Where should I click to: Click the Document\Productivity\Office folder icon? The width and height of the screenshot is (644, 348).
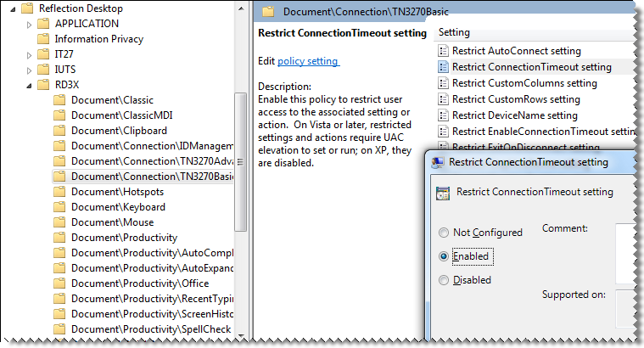(59, 283)
